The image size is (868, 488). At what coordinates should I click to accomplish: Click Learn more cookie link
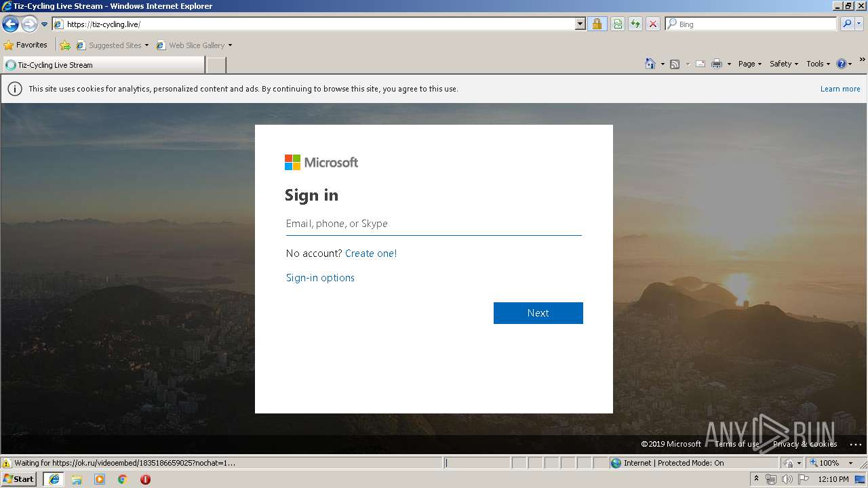click(x=840, y=89)
